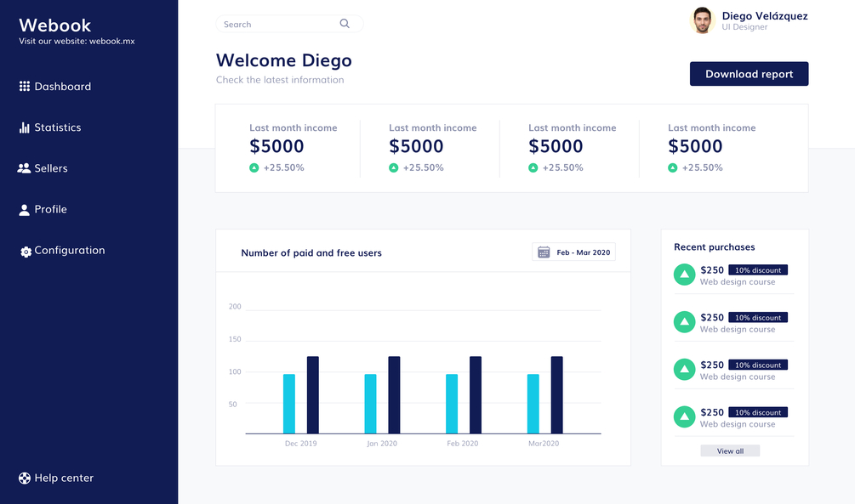
Task: Click the Dashboard grid icon in sidebar
Action: coord(25,87)
